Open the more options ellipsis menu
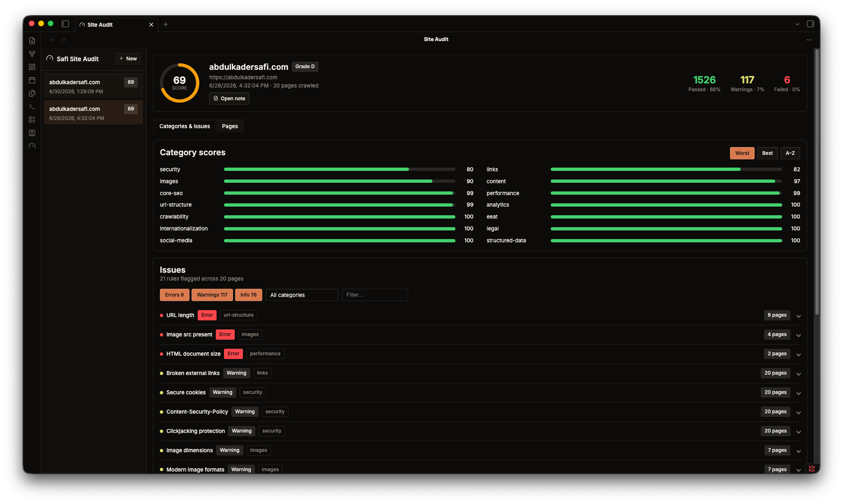843x504 pixels. coord(809,40)
